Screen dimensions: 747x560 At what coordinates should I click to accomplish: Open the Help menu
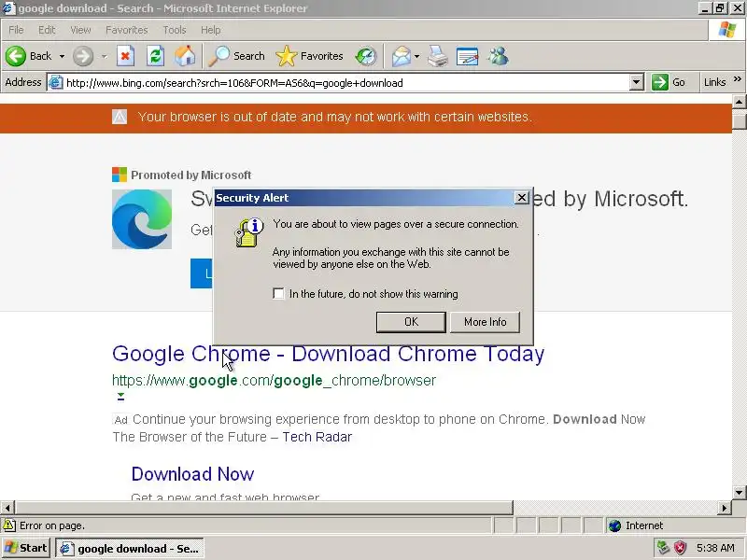[210, 30]
